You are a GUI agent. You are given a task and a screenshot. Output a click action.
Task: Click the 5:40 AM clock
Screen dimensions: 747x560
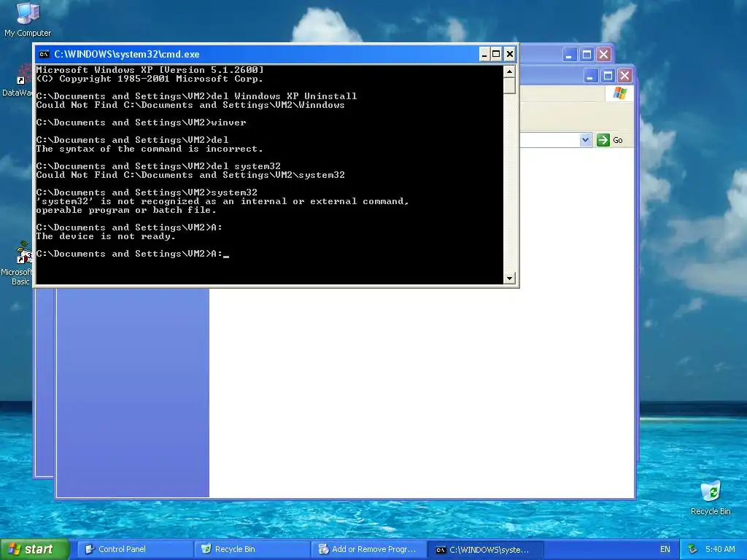(x=720, y=549)
